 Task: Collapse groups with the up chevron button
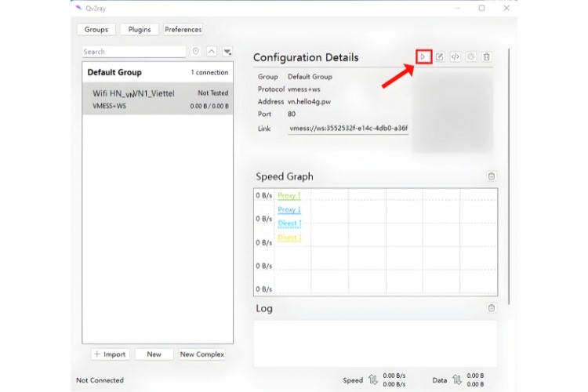pyautogui.click(x=212, y=52)
